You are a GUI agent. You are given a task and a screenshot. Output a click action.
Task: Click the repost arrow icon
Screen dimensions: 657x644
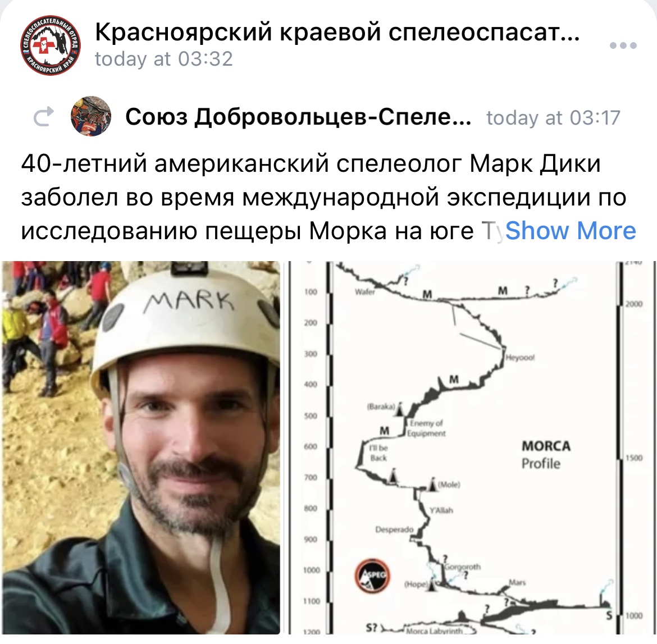click(x=44, y=116)
